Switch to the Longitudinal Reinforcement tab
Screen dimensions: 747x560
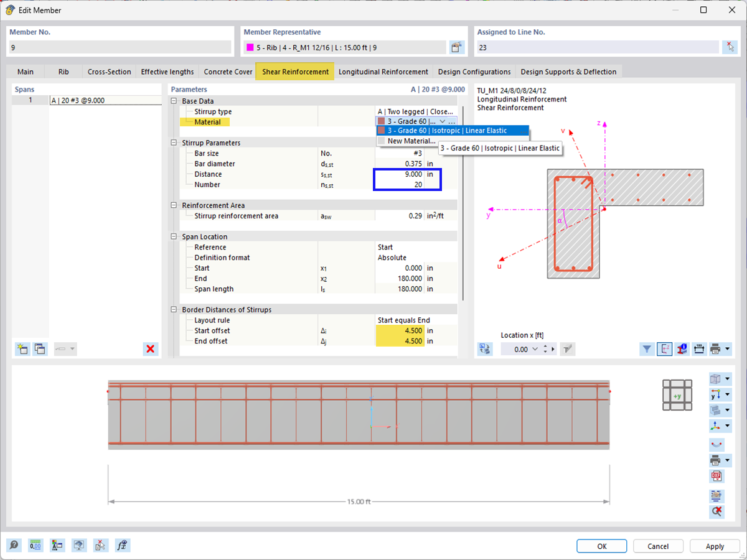[x=383, y=72]
